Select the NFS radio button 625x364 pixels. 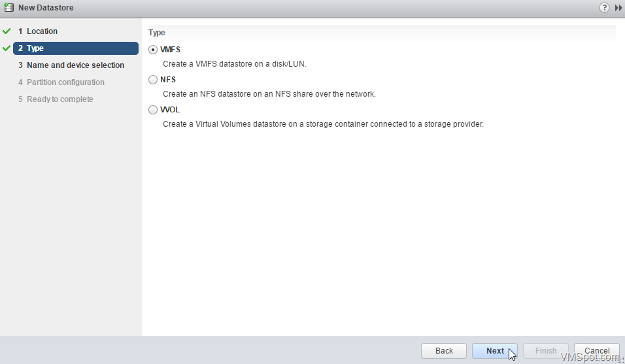(153, 80)
